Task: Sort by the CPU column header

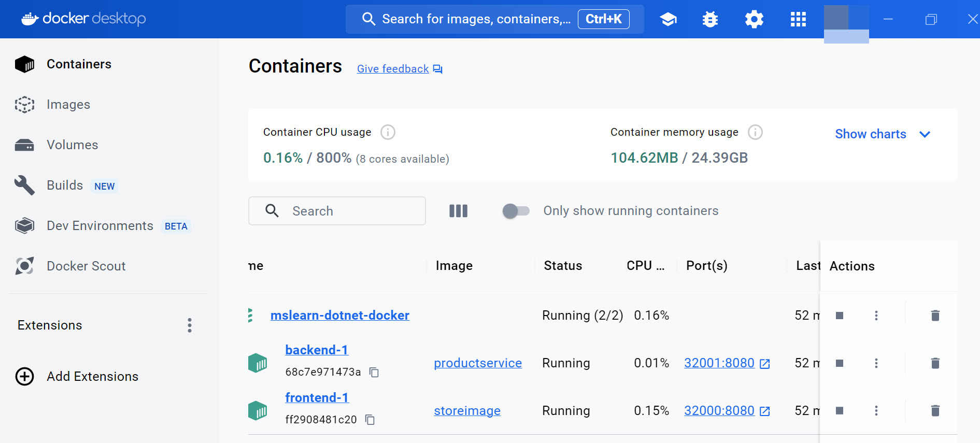Action: tap(645, 266)
